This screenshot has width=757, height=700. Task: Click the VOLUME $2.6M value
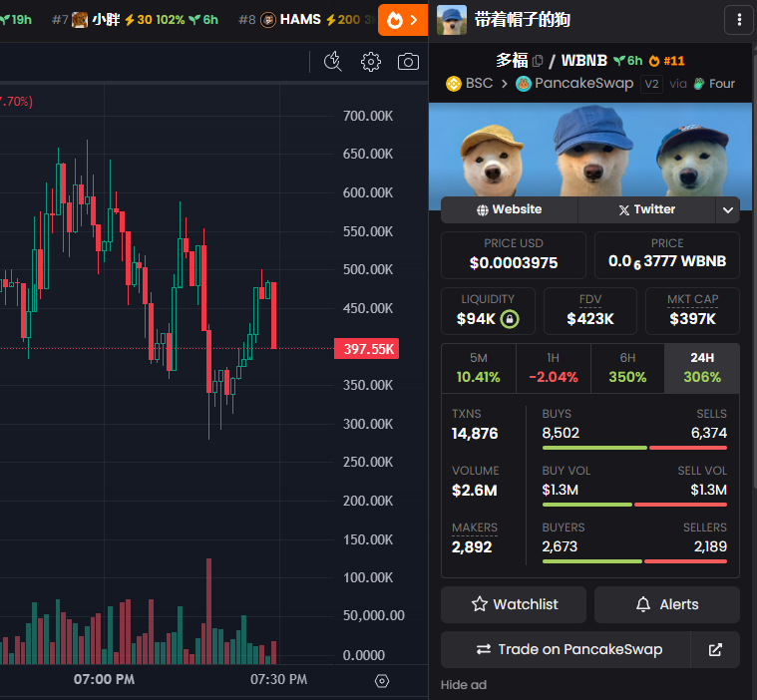[x=474, y=491]
